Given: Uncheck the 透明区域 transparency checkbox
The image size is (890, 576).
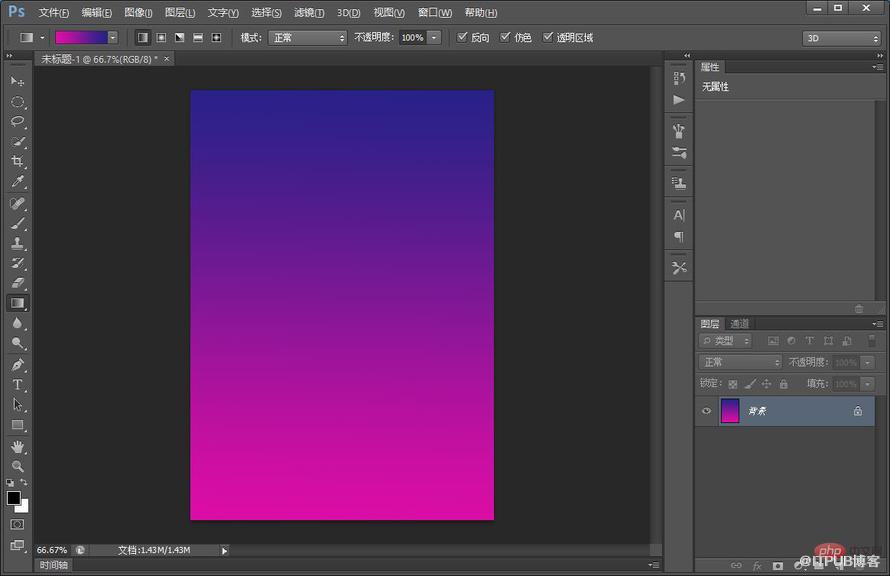Looking at the screenshot, I should tap(547, 37).
